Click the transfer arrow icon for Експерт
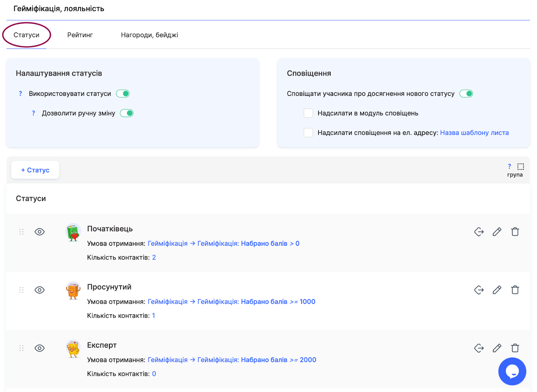The height and width of the screenshot is (392, 537). coord(479,348)
